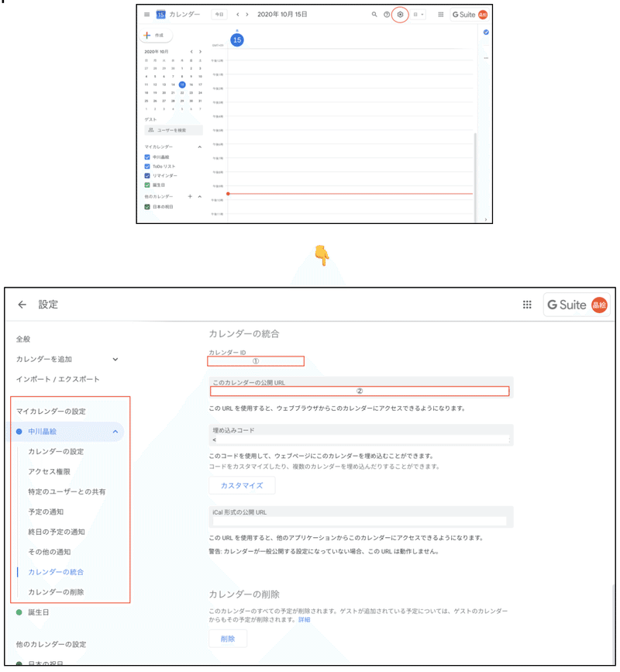The width and height of the screenshot is (620, 672).
Task: Go to カレンダーの削除 subsection in sidebar
Action: point(56,592)
